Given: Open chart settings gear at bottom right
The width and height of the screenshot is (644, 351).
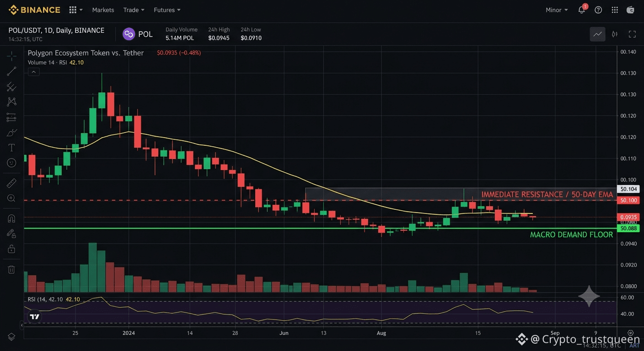Looking at the screenshot, I should [631, 333].
